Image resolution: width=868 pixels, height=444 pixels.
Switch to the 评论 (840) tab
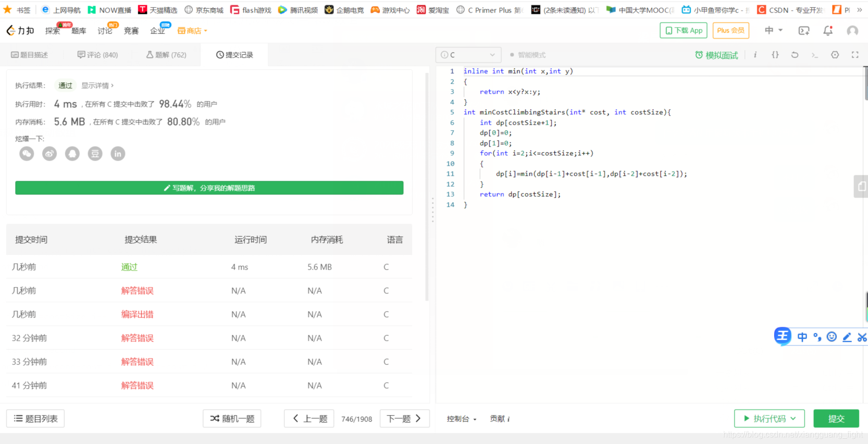[x=97, y=55]
